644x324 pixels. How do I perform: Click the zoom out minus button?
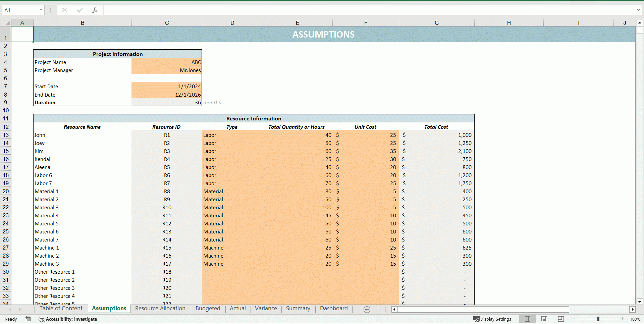tap(574, 319)
